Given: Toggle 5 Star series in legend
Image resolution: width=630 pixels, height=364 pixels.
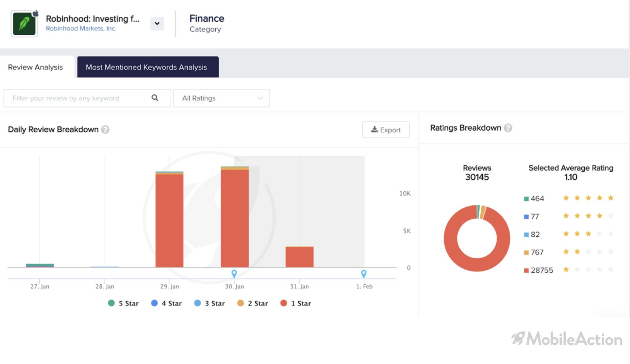Looking at the screenshot, I should [x=123, y=303].
